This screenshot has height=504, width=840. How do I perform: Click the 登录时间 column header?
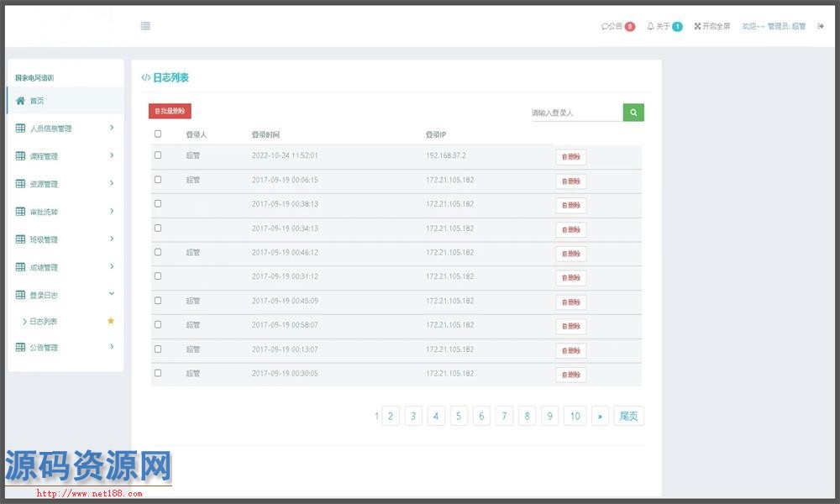coord(265,134)
